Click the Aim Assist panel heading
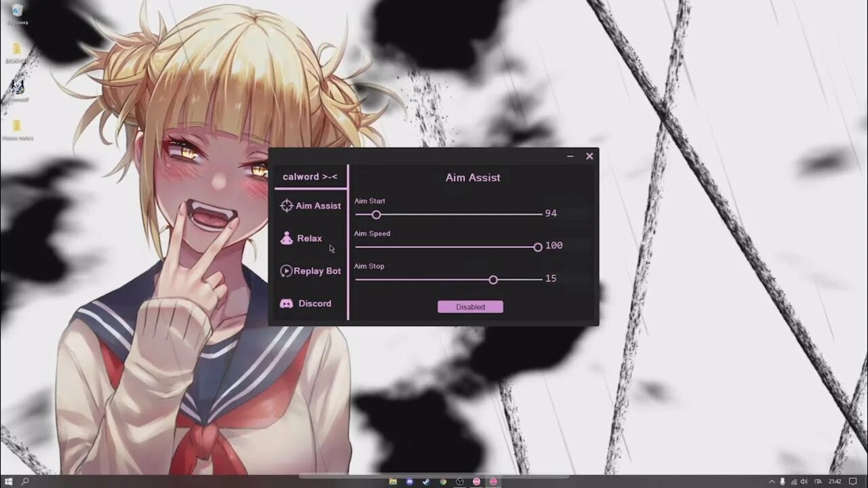Screen dimensions: 868x488 click(x=473, y=178)
